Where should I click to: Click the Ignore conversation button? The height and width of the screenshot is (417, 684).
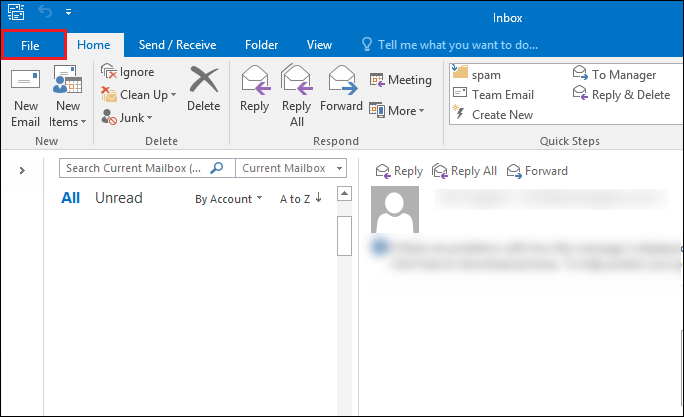(x=127, y=72)
